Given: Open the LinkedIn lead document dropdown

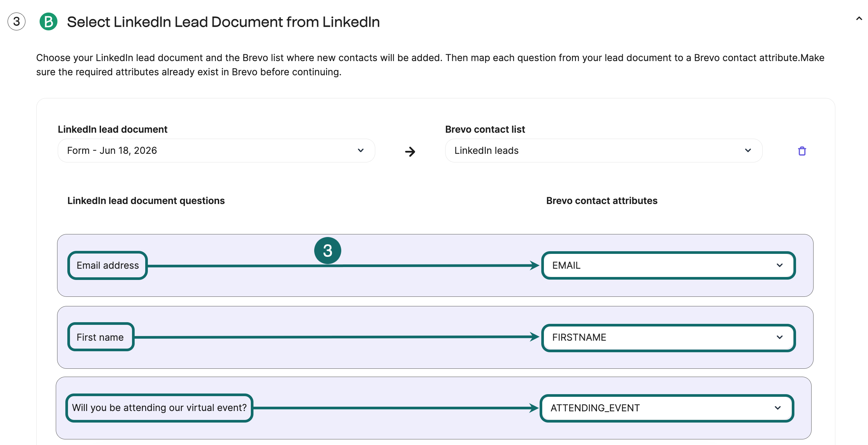Looking at the screenshot, I should point(216,150).
